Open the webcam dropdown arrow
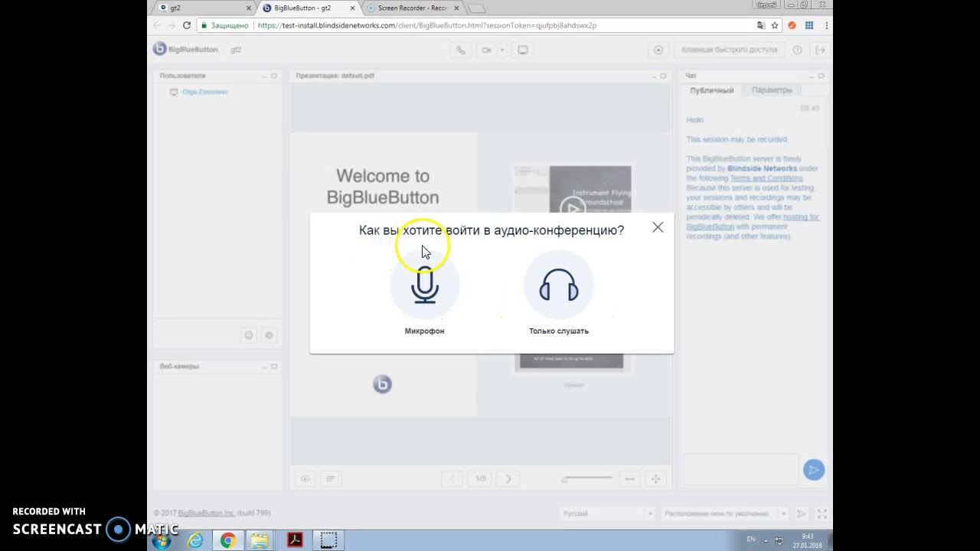Image resolution: width=980 pixels, height=551 pixels. [x=502, y=50]
